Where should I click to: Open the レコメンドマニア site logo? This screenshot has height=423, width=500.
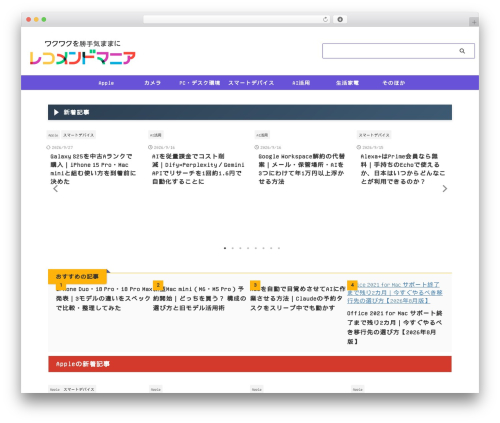tap(83, 57)
